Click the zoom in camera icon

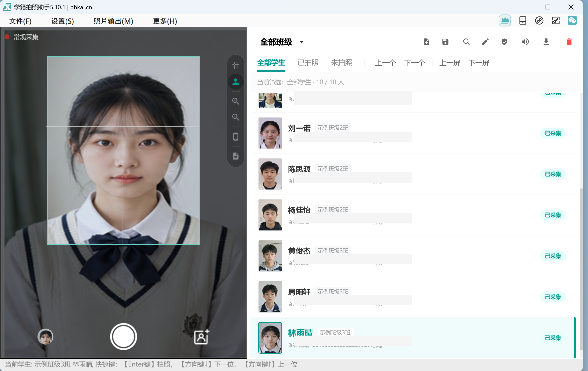(235, 101)
